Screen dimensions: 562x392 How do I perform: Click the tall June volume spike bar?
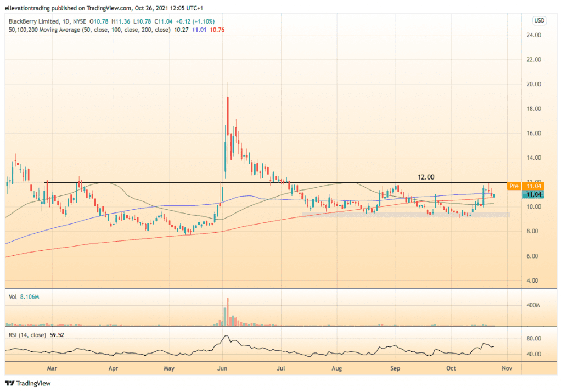coord(227,312)
